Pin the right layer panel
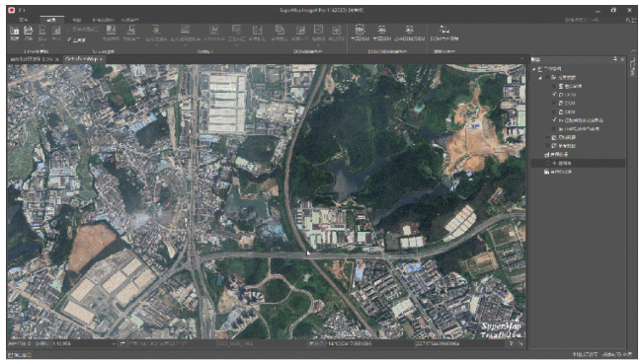This screenshot has height=364, width=642. tap(615, 60)
